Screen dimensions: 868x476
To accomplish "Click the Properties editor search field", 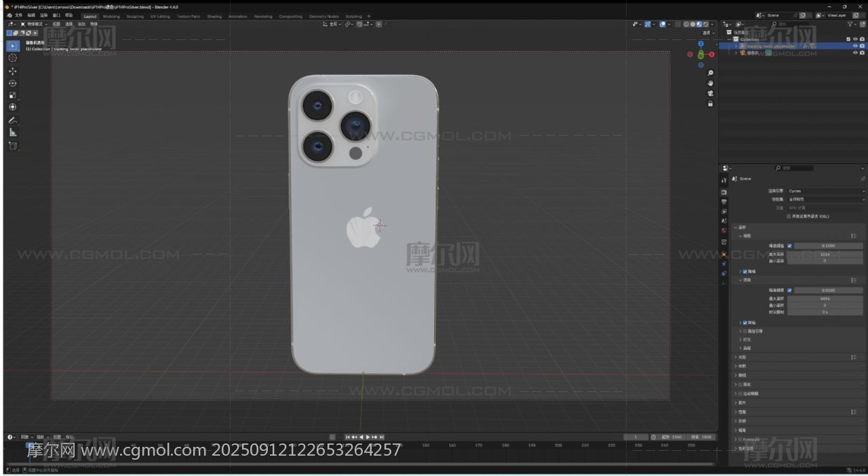I will (x=794, y=167).
